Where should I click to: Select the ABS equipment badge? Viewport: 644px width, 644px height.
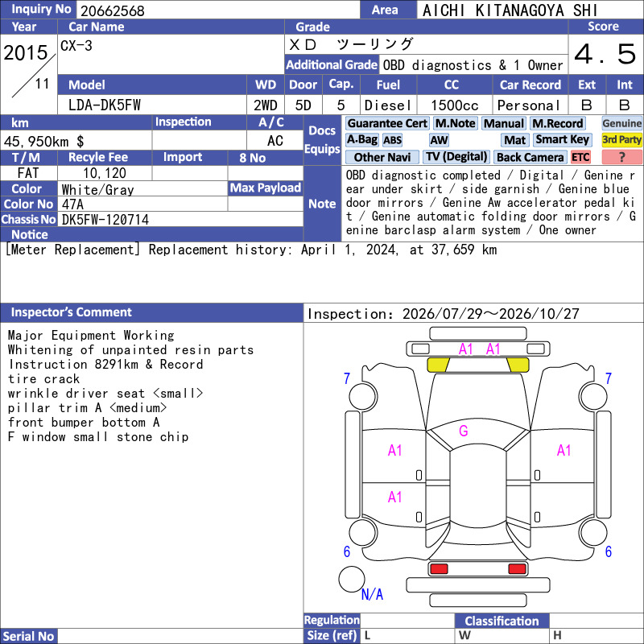coord(392,140)
